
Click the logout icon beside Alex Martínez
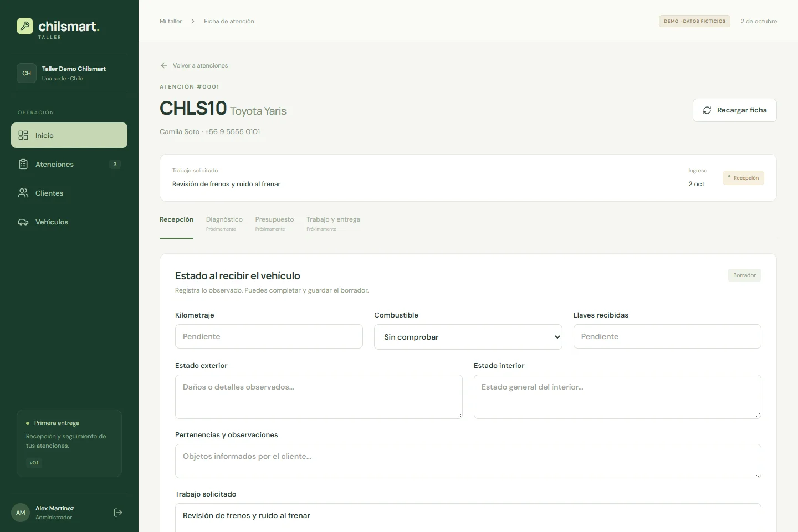coord(117,513)
